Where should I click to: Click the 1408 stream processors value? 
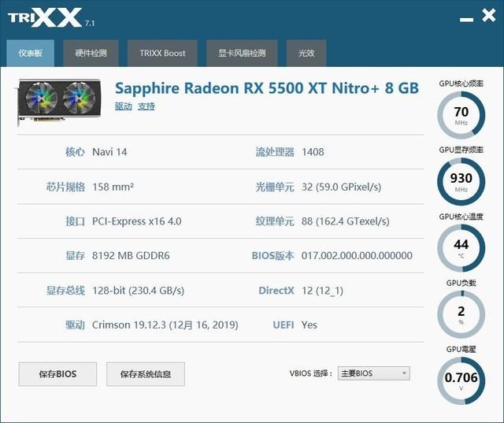(x=313, y=152)
